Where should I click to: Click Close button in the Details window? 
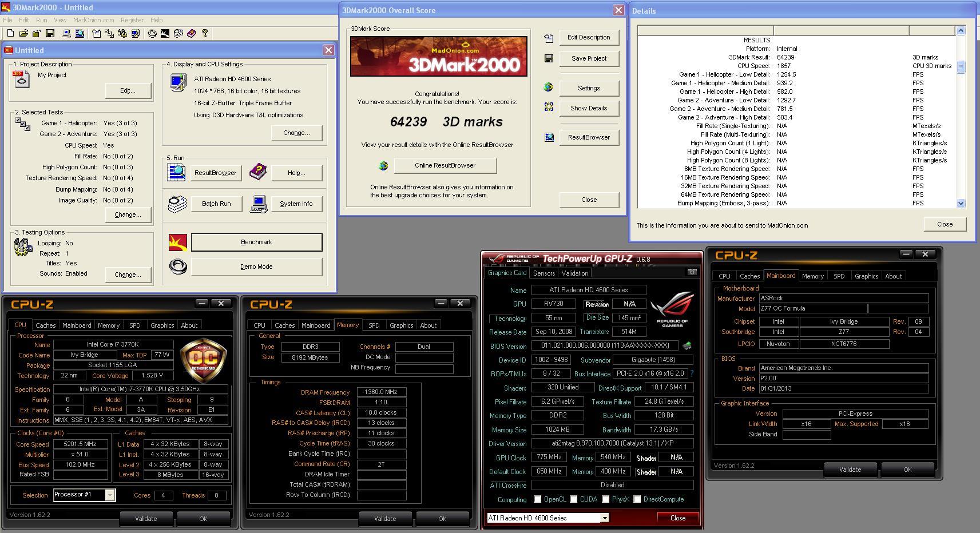pyautogui.click(x=945, y=224)
